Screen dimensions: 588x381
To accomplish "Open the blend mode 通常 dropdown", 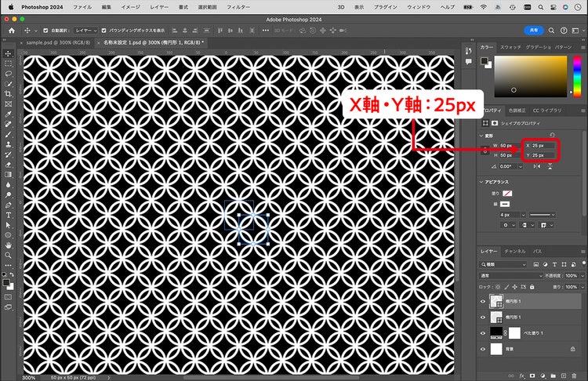I will click(x=510, y=276).
